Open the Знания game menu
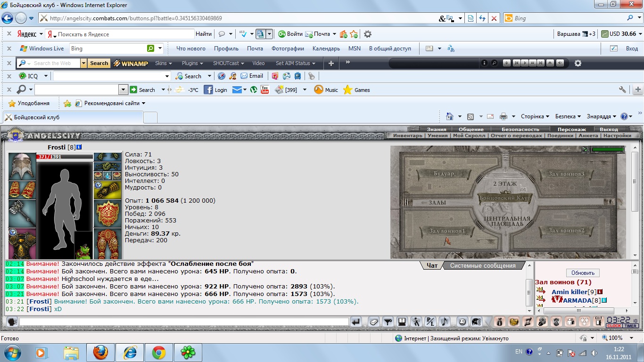 coord(437,129)
